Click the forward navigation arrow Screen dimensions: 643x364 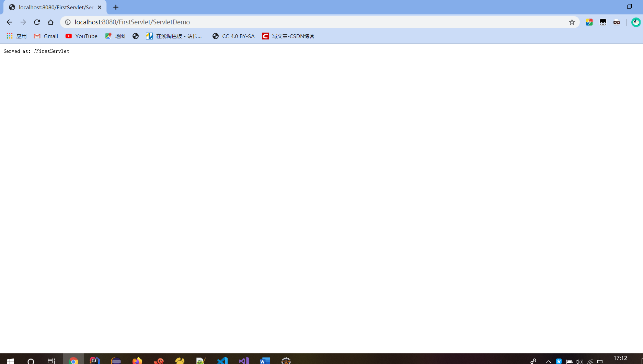pos(23,22)
